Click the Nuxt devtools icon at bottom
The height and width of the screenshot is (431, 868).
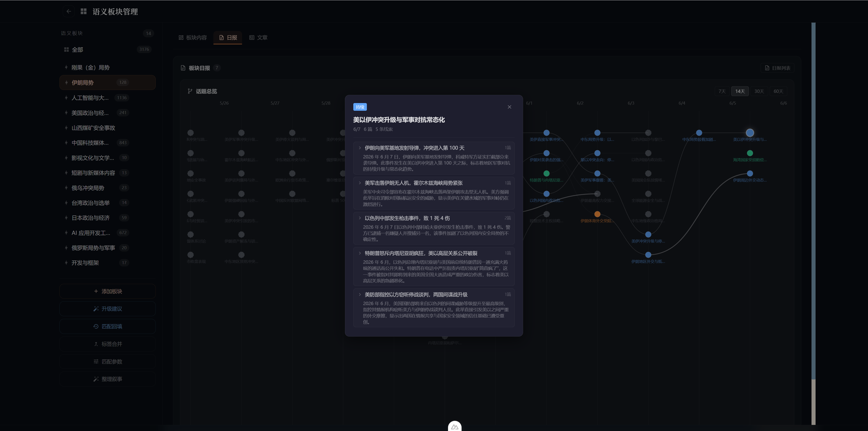(x=455, y=426)
